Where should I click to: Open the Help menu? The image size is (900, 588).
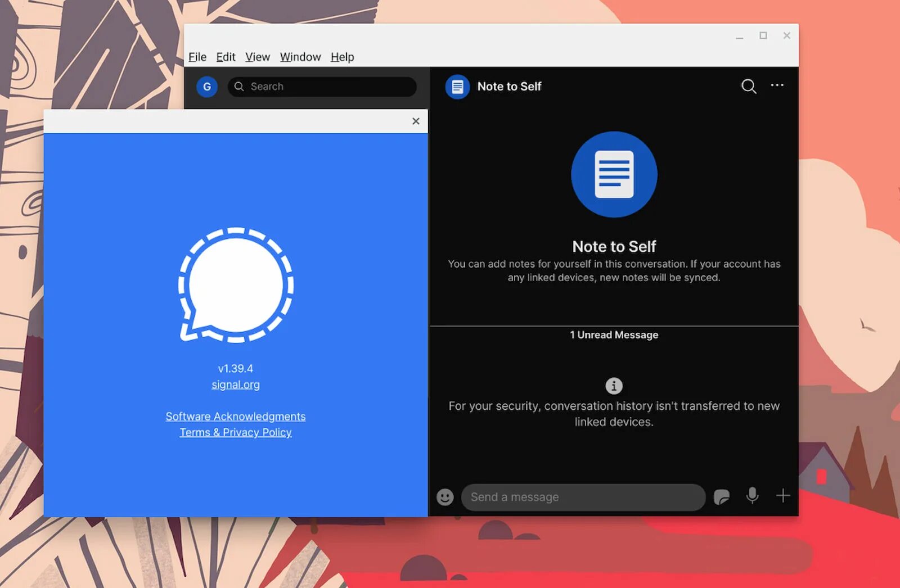click(x=342, y=57)
